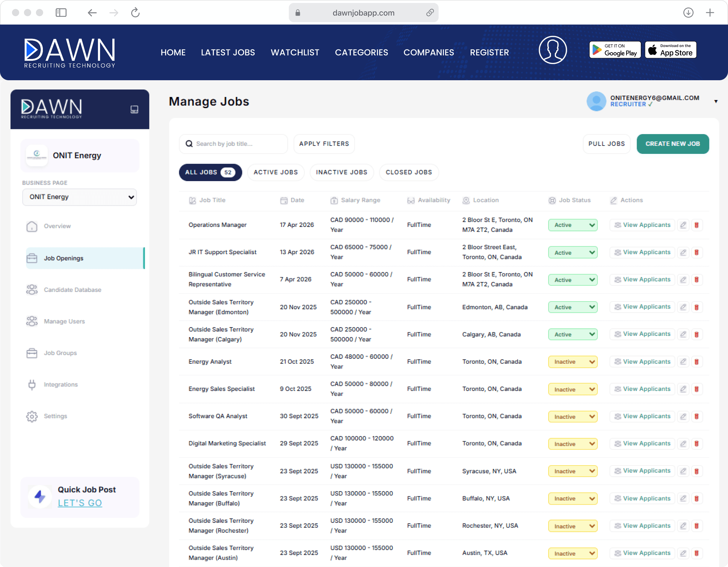Viewport: 728px width, 567px height.
Task: Click the Overview home icon in sidebar
Action: click(32, 226)
